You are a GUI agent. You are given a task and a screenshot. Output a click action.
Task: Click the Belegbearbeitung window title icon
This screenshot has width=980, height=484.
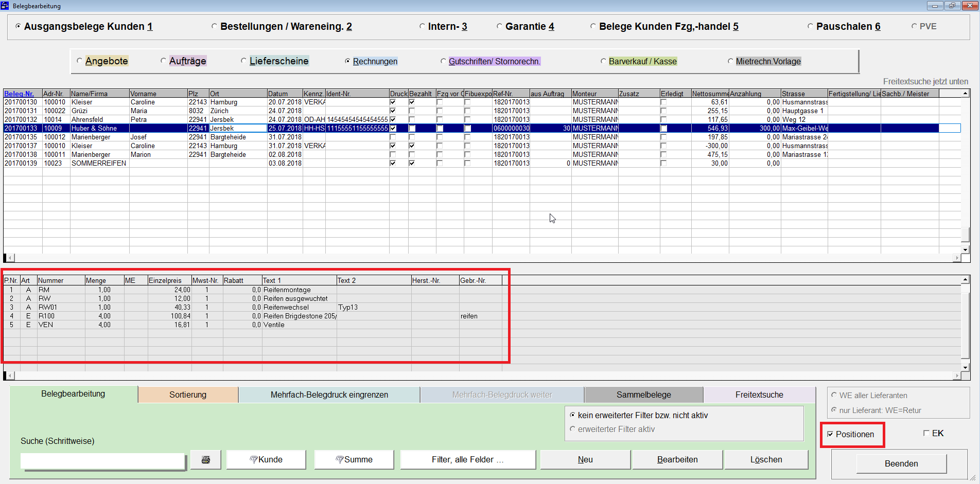[x=5, y=6]
